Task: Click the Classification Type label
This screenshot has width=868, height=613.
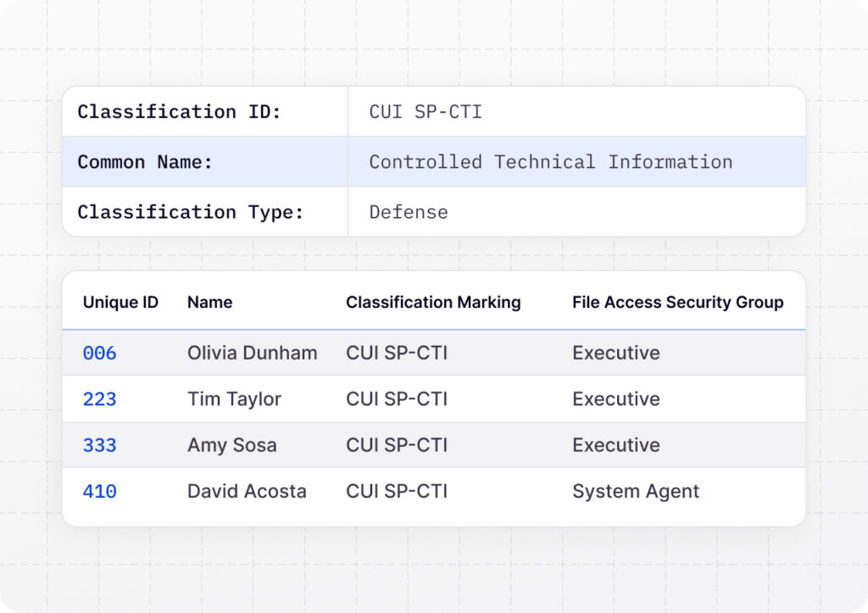Action: click(x=190, y=212)
